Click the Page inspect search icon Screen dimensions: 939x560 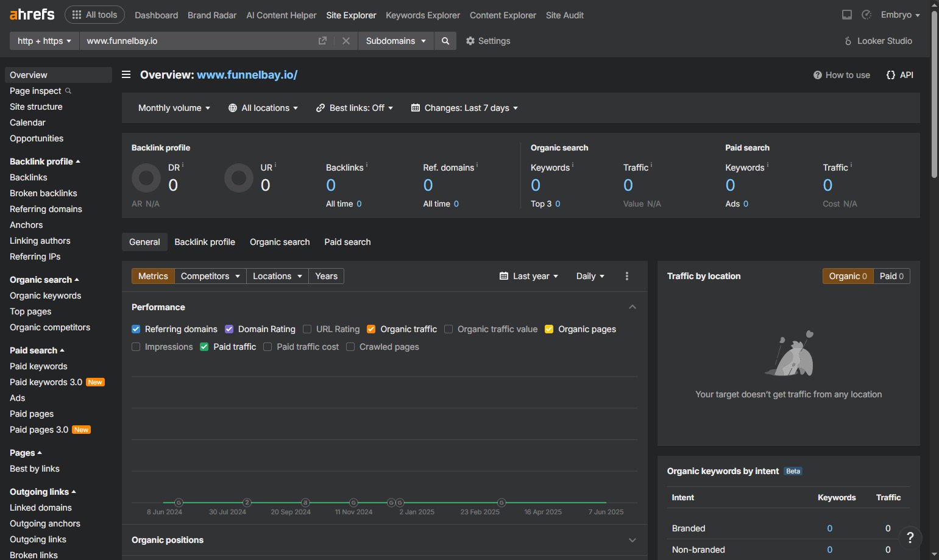click(68, 91)
